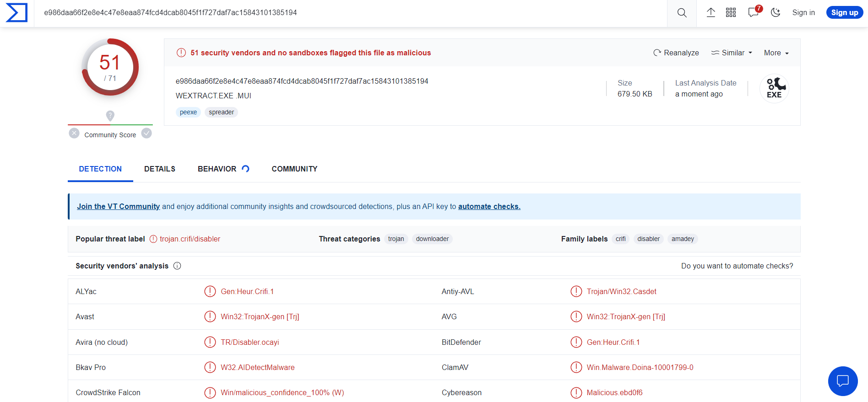Click the hash search input field
Image resolution: width=868 pixels, height=402 pixels.
pos(350,13)
